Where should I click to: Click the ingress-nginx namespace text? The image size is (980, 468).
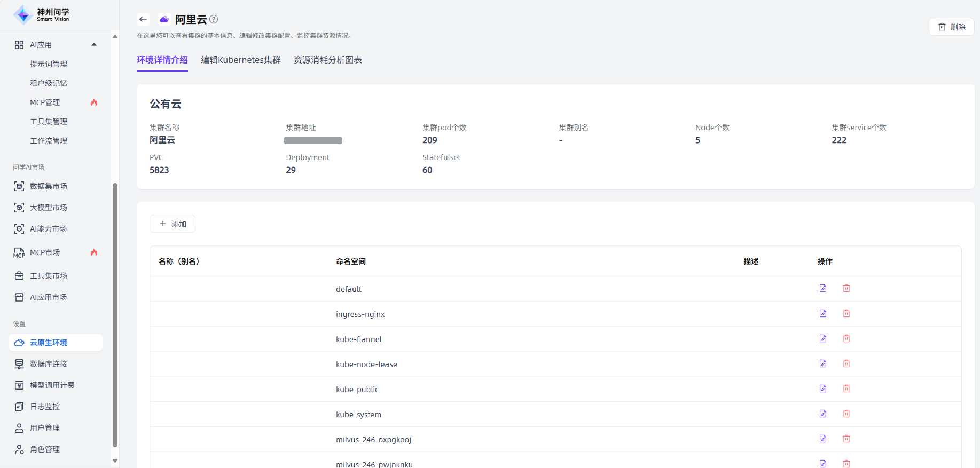[360, 314]
